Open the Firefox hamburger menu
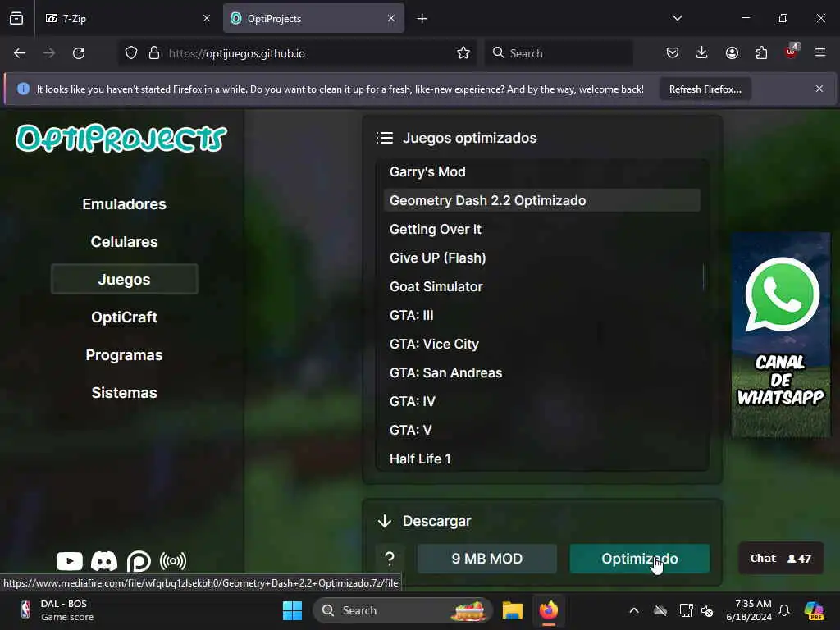 coord(820,53)
